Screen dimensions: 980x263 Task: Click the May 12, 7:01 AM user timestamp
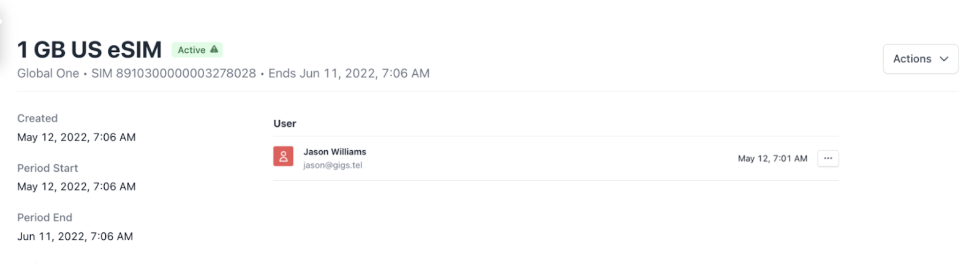click(x=772, y=158)
